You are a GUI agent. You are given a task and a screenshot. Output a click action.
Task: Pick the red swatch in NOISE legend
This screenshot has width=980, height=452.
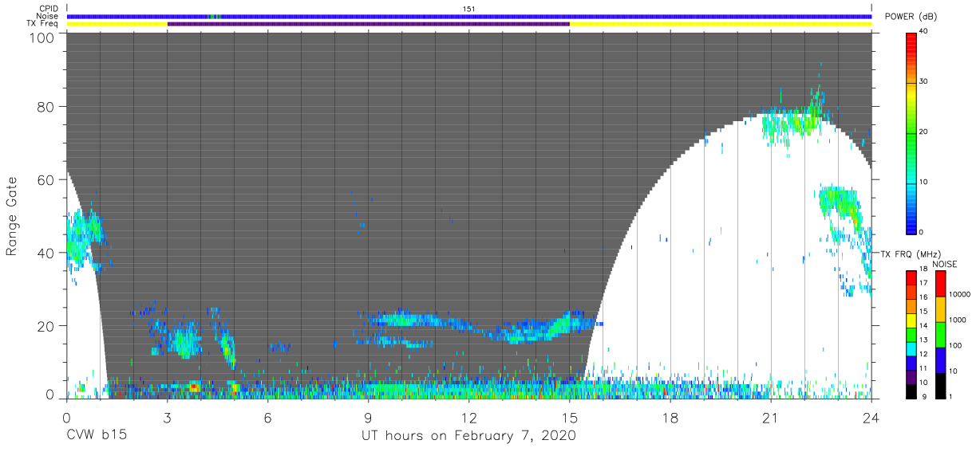point(940,284)
